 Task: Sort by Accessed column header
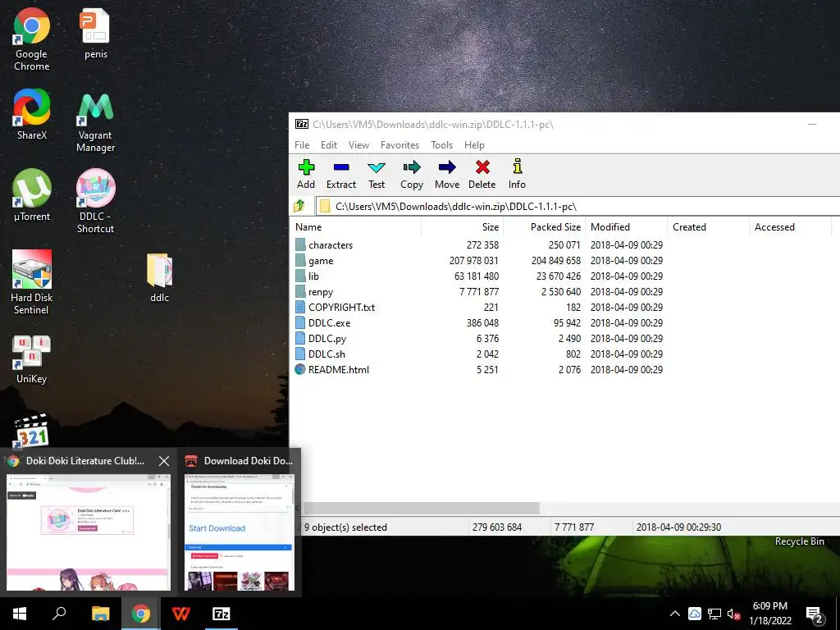[x=790, y=227]
